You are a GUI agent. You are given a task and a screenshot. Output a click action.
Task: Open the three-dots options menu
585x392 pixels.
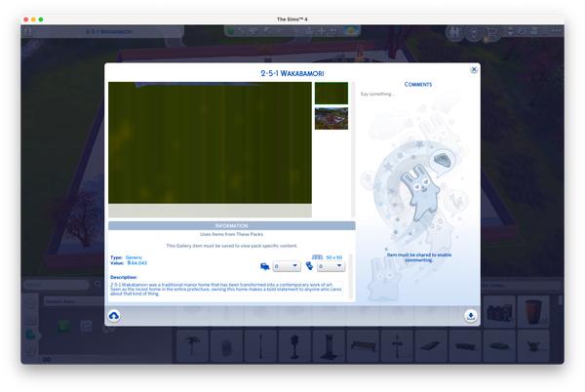pos(557,31)
